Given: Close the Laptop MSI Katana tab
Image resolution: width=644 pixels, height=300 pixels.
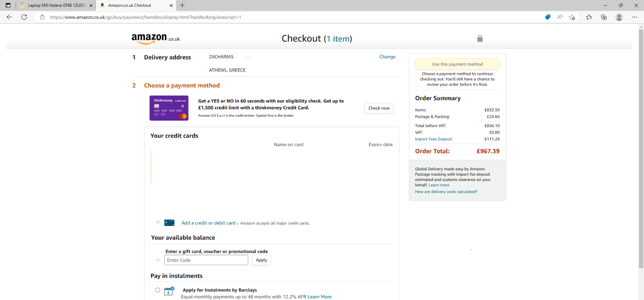Looking at the screenshot, I should (x=91, y=5).
